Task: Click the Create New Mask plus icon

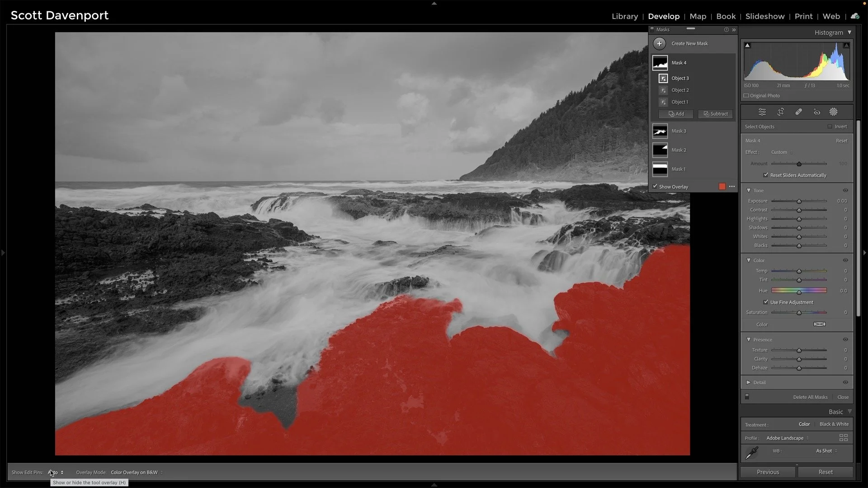Action: click(660, 43)
